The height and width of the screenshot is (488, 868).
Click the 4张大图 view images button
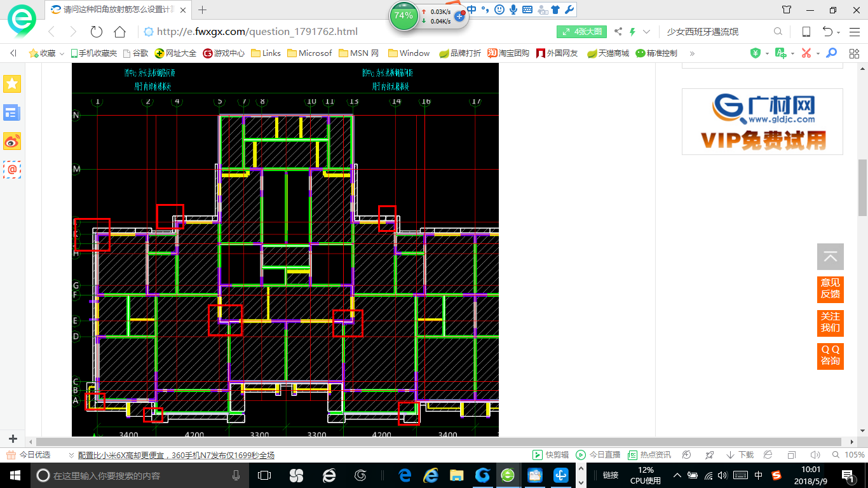(581, 32)
